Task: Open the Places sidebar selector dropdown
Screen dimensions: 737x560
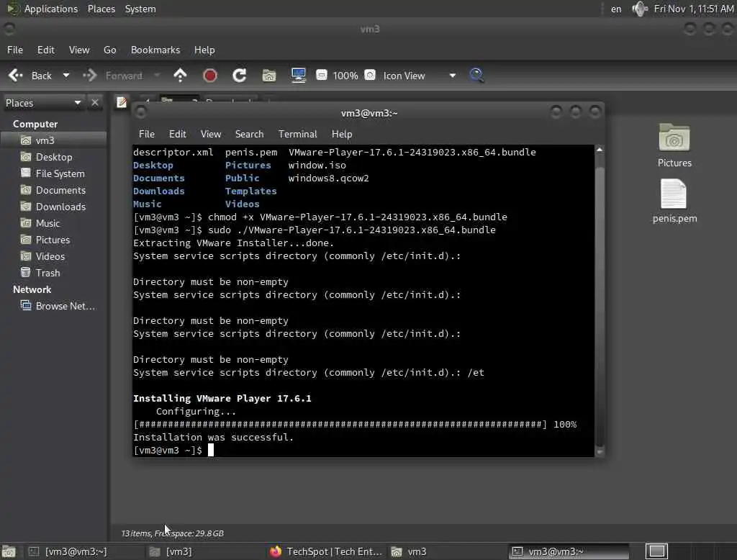Action: pos(43,102)
